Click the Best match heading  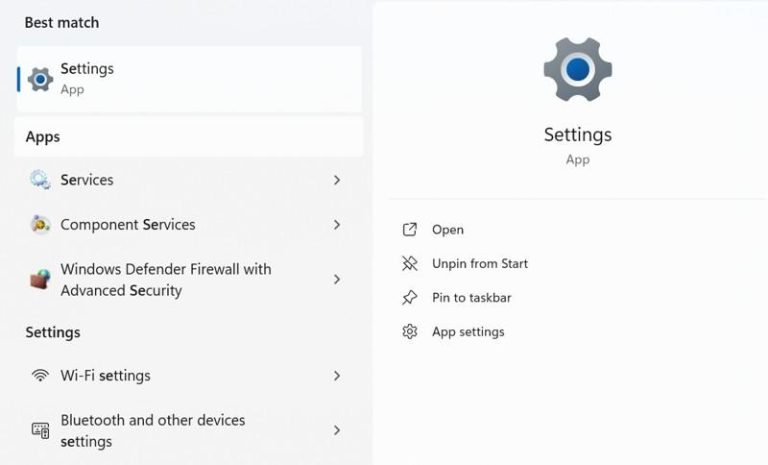[x=62, y=22]
